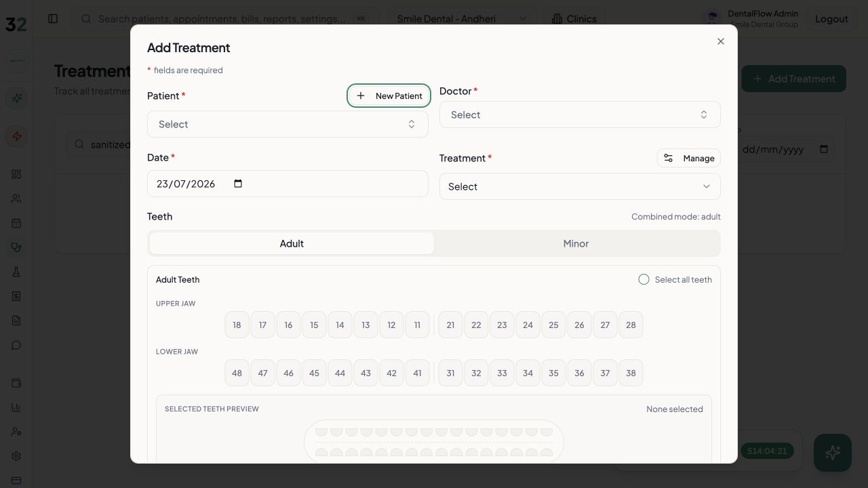Open the chat messages sidebar icon
The height and width of the screenshot is (488, 868).
pyautogui.click(x=16, y=345)
